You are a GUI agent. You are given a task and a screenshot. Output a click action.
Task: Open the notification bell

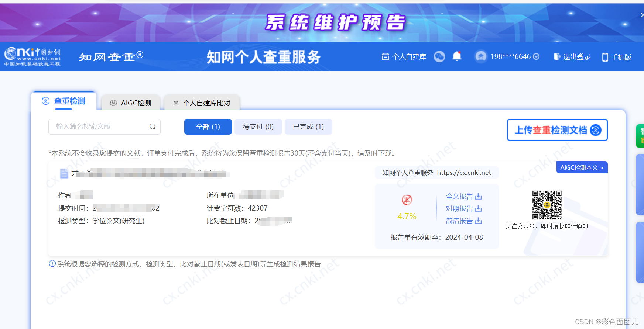point(457,56)
